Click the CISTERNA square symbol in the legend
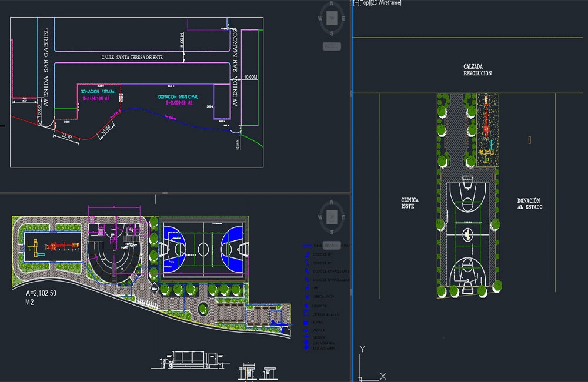Screen dimensions: 588x382 click(x=306, y=314)
